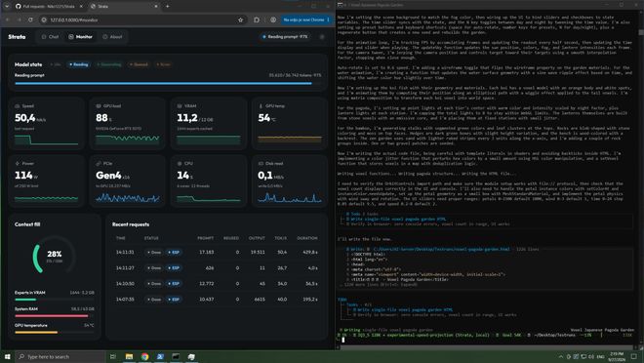Open Task View from the taskbar
The height and width of the screenshot is (363, 644).
pos(113,356)
